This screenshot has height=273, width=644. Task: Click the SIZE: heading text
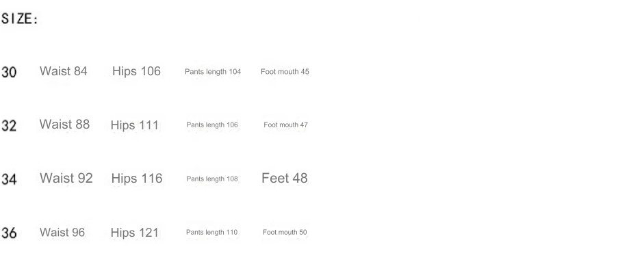(x=20, y=19)
